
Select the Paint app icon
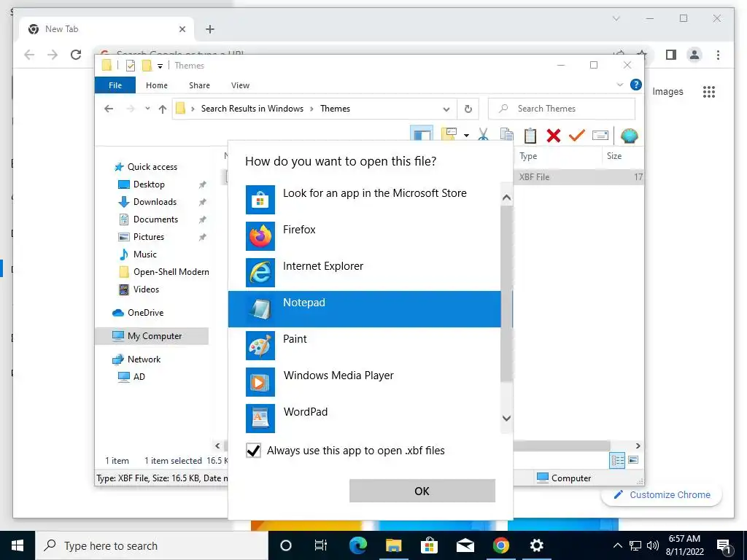pyautogui.click(x=260, y=345)
